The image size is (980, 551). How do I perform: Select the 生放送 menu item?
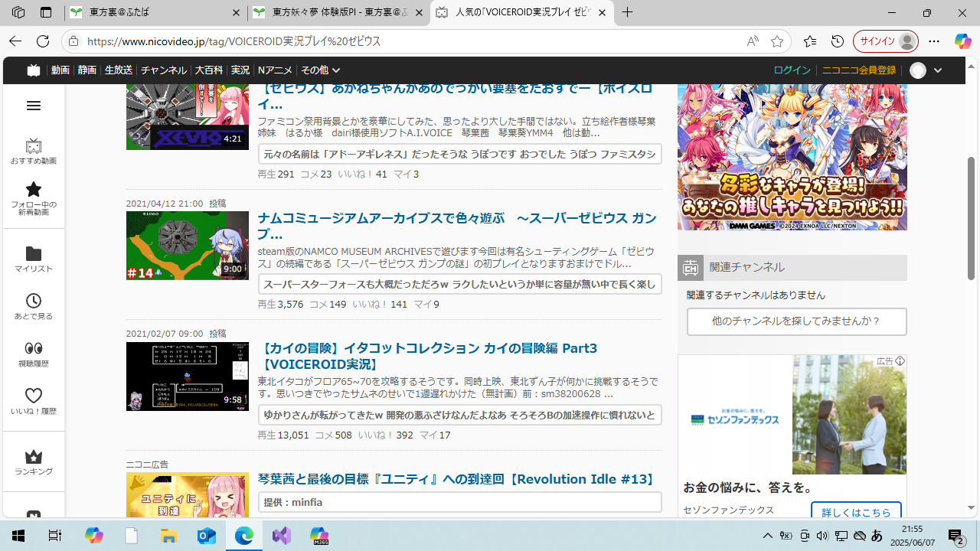pyautogui.click(x=119, y=70)
